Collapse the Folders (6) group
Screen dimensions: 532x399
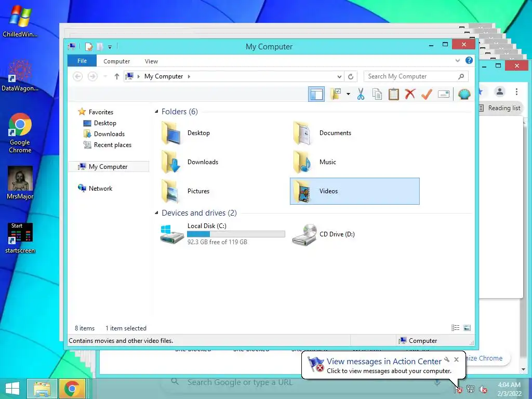156,112
